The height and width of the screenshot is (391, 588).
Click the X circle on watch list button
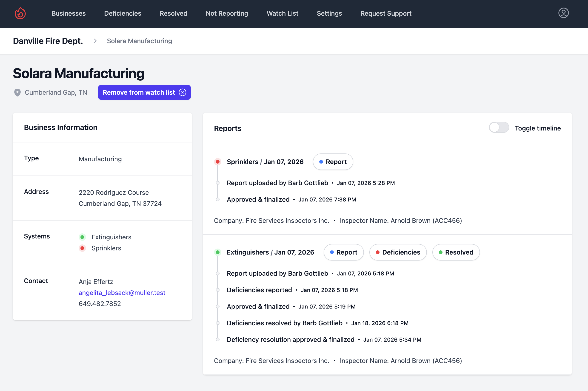tap(183, 93)
